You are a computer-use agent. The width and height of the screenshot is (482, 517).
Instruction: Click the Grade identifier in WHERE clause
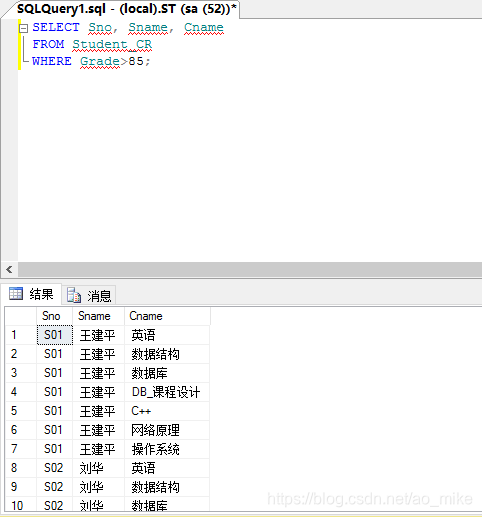(x=100, y=61)
